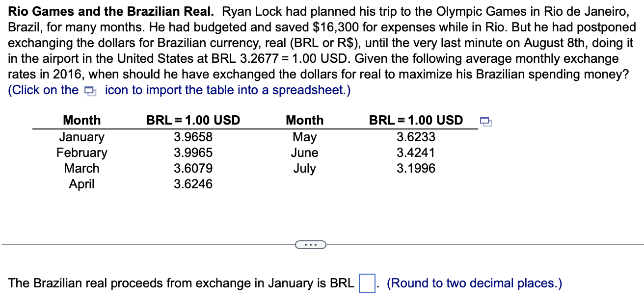Expand the ellipsis button on the divider line

point(310,244)
